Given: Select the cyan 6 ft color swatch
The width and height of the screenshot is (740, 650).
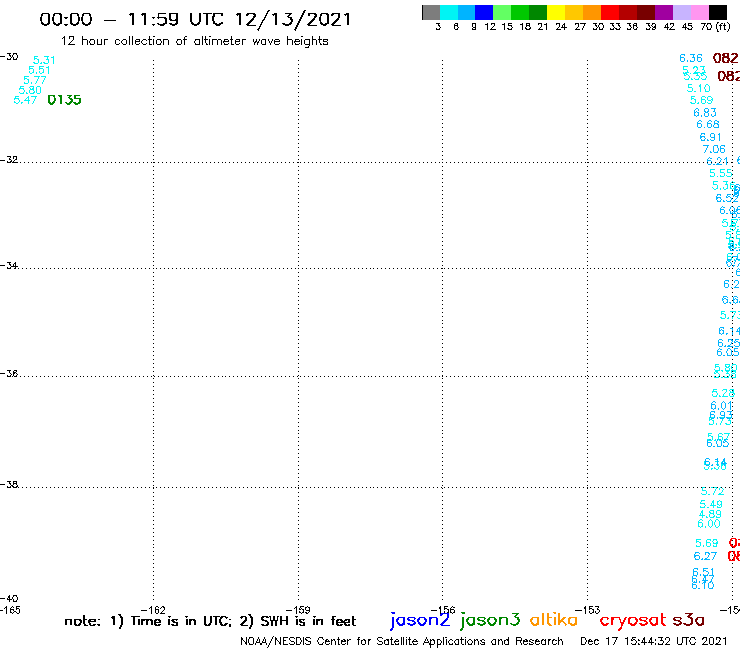Looking at the screenshot, I should tap(449, 12).
